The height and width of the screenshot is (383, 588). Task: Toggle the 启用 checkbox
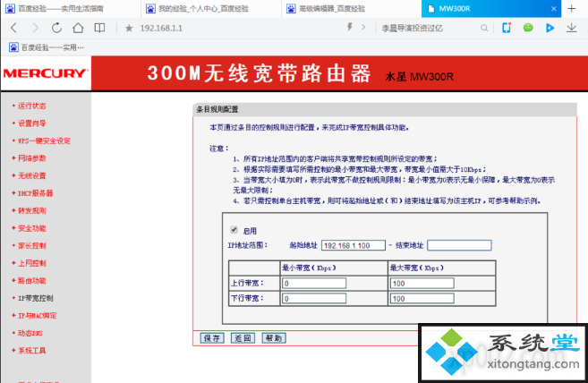(x=234, y=230)
